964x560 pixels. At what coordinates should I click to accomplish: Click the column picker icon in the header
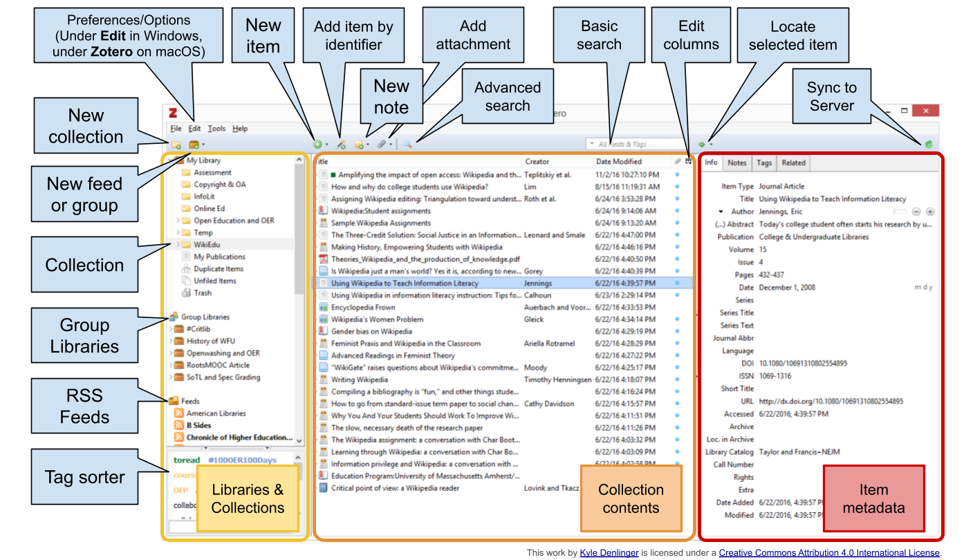688,162
